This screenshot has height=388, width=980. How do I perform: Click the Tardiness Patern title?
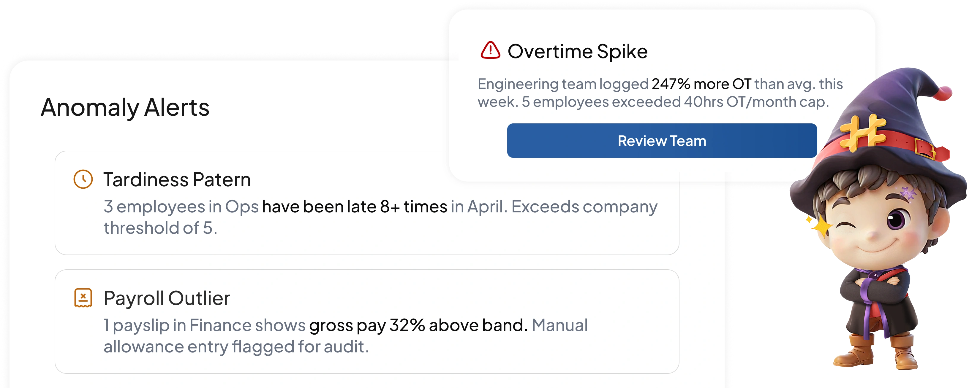[x=177, y=179]
